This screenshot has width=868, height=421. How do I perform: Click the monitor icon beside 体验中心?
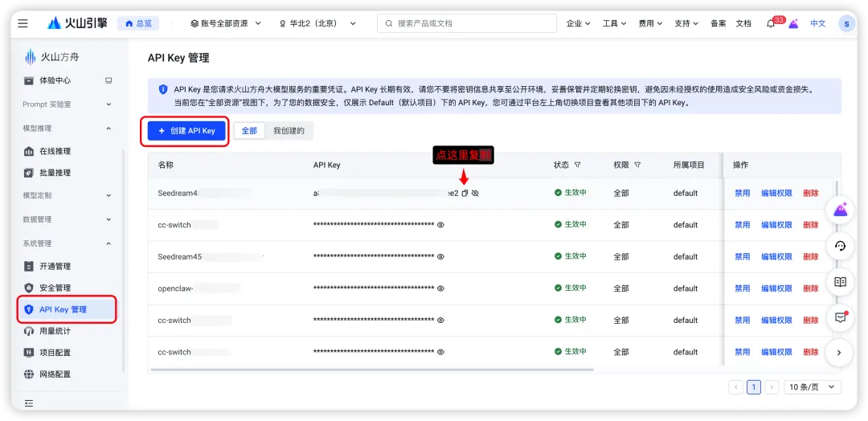pos(108,80)
